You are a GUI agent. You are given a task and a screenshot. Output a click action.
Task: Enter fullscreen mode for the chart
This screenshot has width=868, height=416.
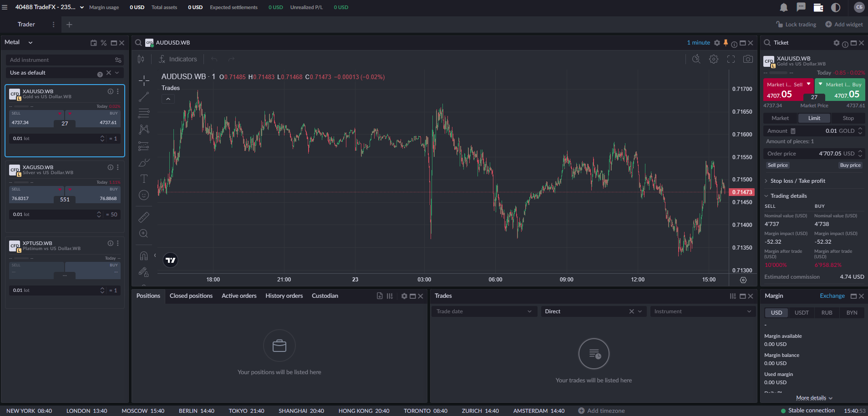731,59
